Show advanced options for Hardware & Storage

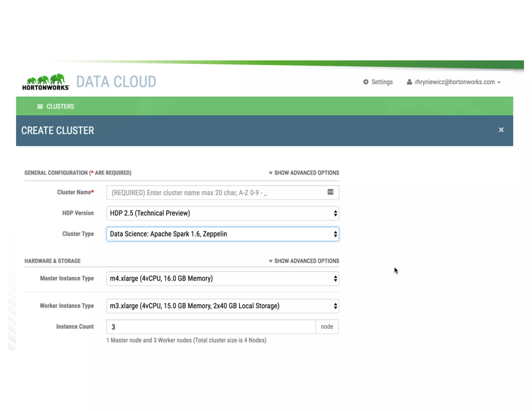pos(307,261)
